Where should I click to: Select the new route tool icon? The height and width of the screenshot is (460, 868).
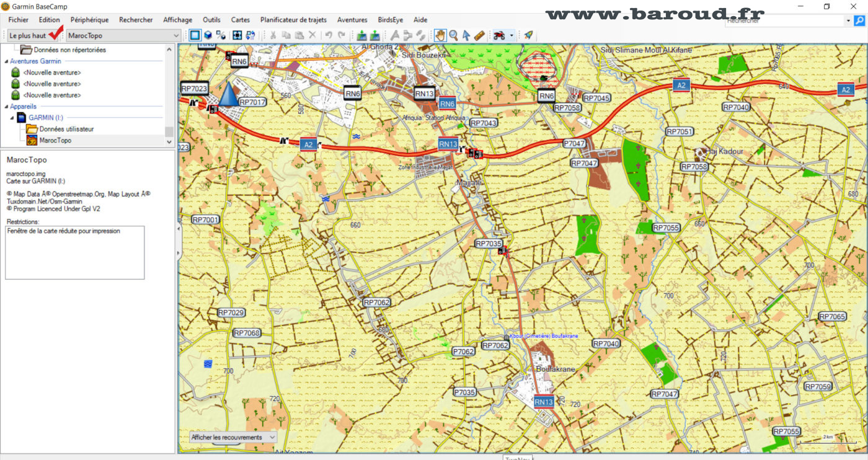point(407,35)
